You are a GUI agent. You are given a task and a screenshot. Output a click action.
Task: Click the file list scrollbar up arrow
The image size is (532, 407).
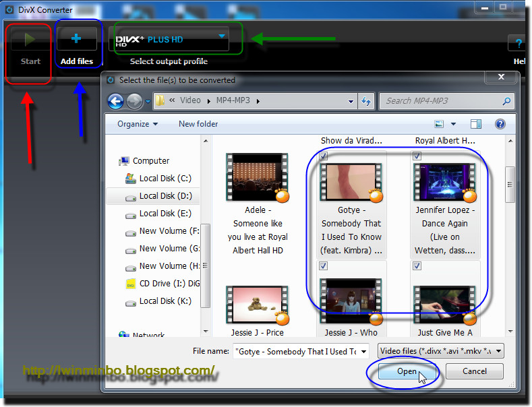coord(510,141)
